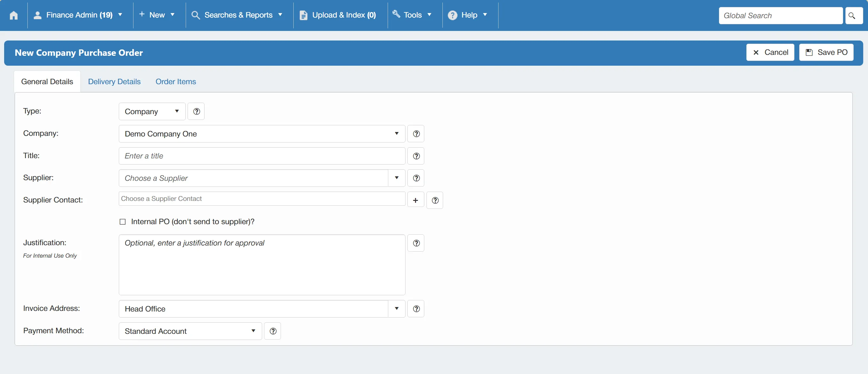Click the Supplier Contact input field

262,199
